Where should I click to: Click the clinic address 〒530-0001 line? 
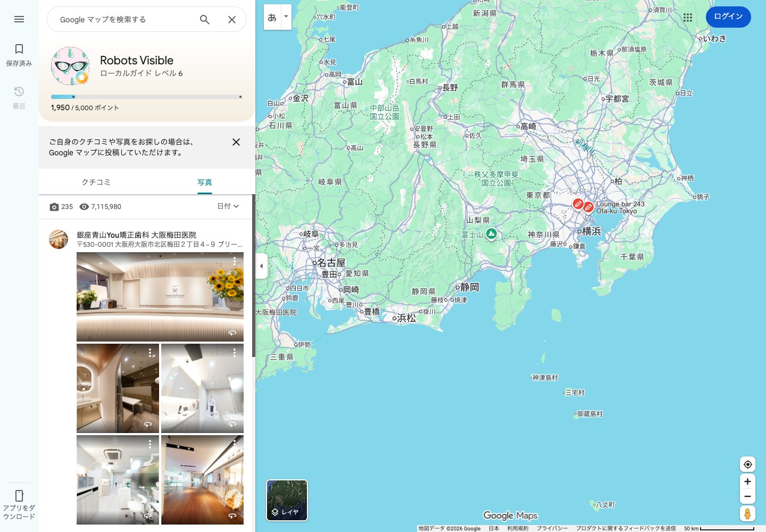pos(160,245)
